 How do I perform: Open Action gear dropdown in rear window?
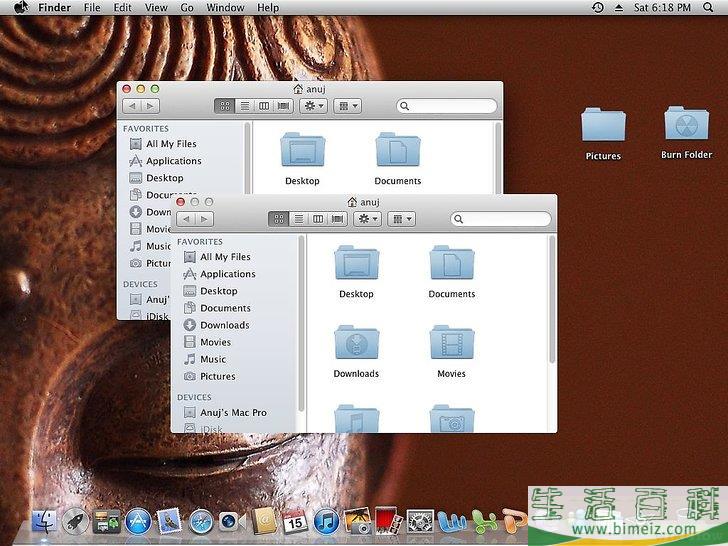(x=313, y=106)
